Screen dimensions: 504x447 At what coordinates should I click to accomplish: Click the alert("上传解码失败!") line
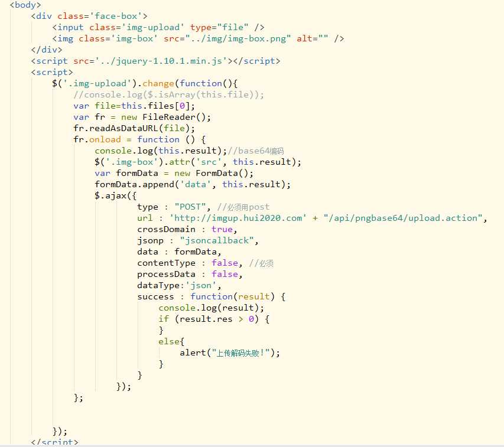(x=230, y=353)
